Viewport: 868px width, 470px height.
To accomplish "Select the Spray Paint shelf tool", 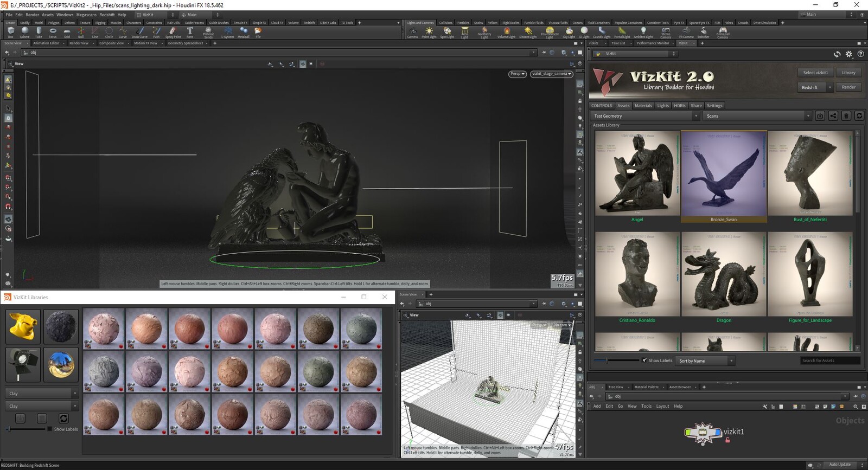I will tap(173, 33).
